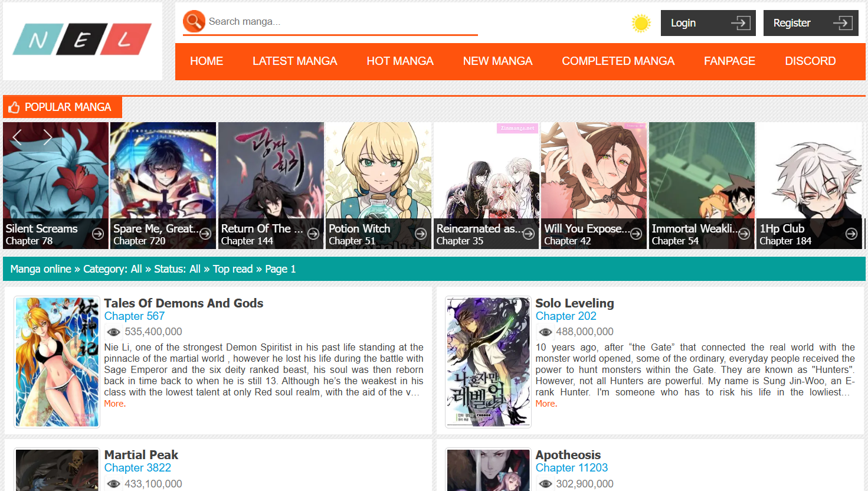868x491 pixels.
Task: Click the next arrow in popular carousel
Action: click(x=48, y=137)
